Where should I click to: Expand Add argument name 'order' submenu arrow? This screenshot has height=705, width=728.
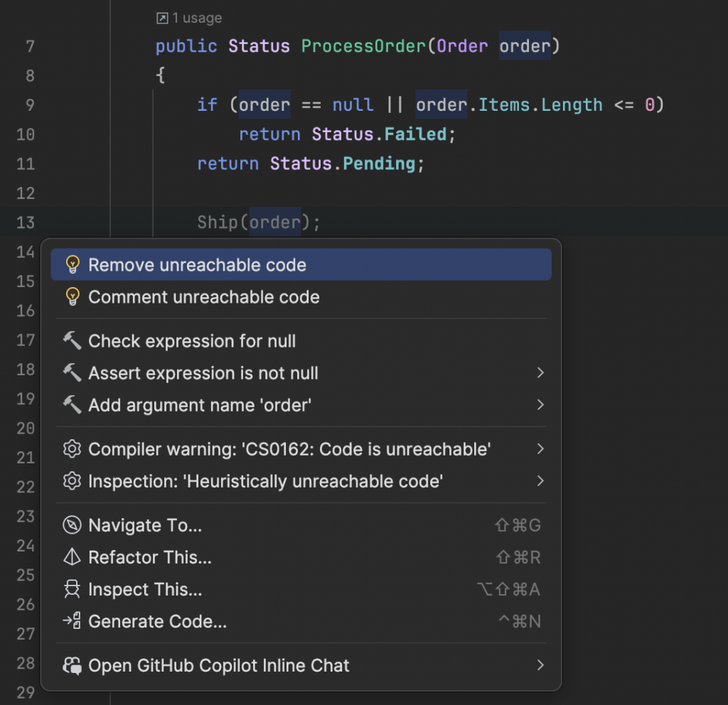click(x=540, y=405)
